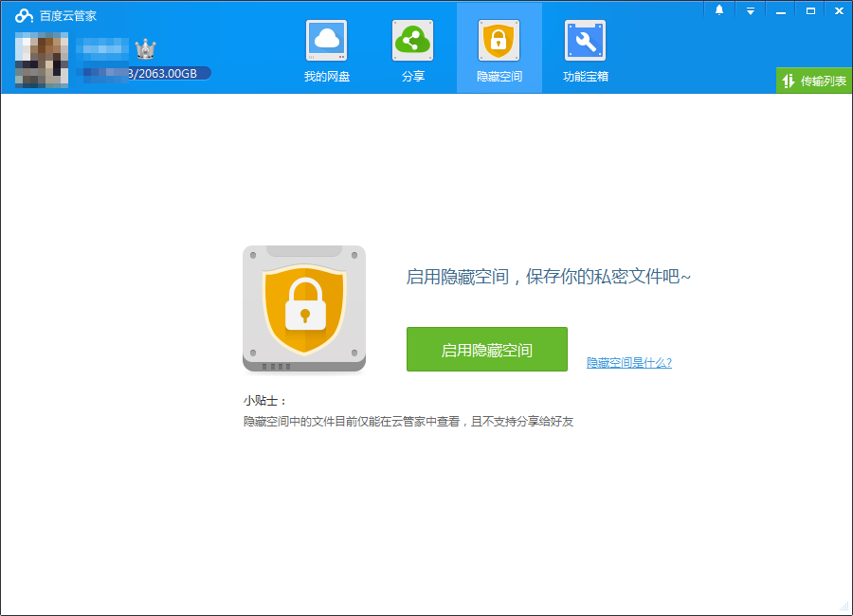
Task: Click the crown VIP icon beside username
Action: tap(145, 49)
